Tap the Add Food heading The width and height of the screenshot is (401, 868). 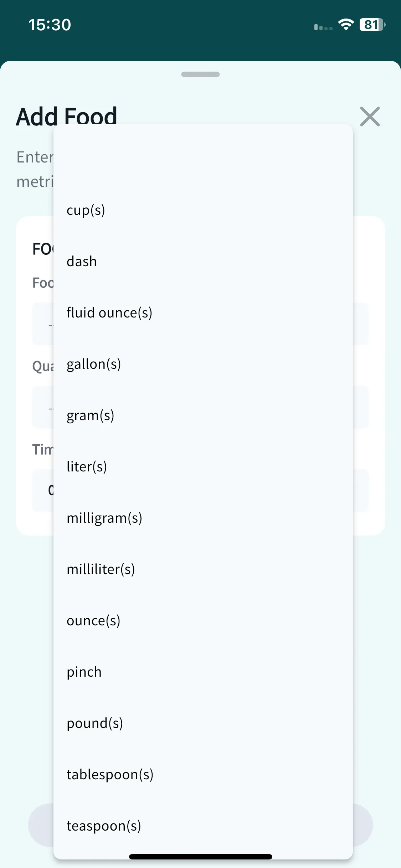[67, 116]
